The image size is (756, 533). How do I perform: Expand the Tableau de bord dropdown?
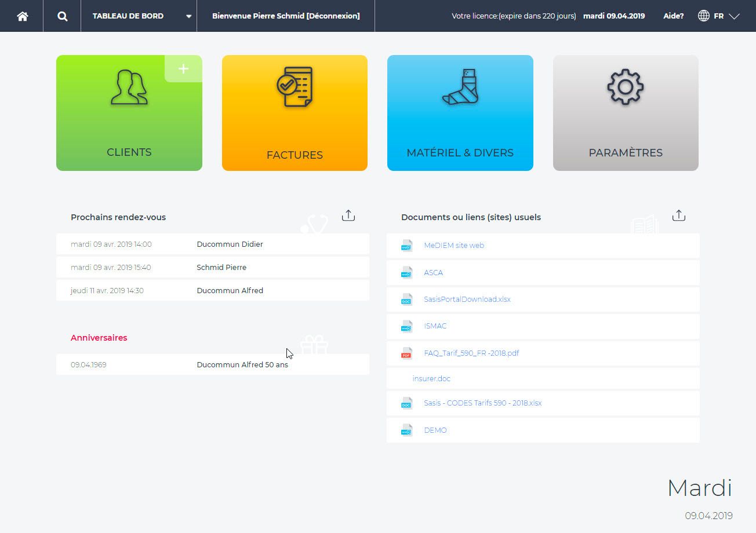188,16
